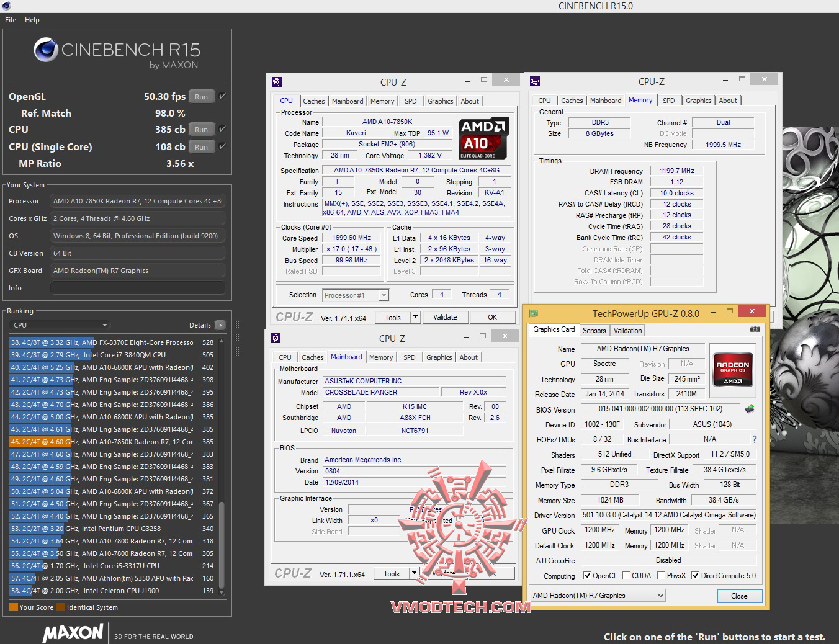Select the Intel Celeron CPU J1900 ranking row

(x=112, y=591)
